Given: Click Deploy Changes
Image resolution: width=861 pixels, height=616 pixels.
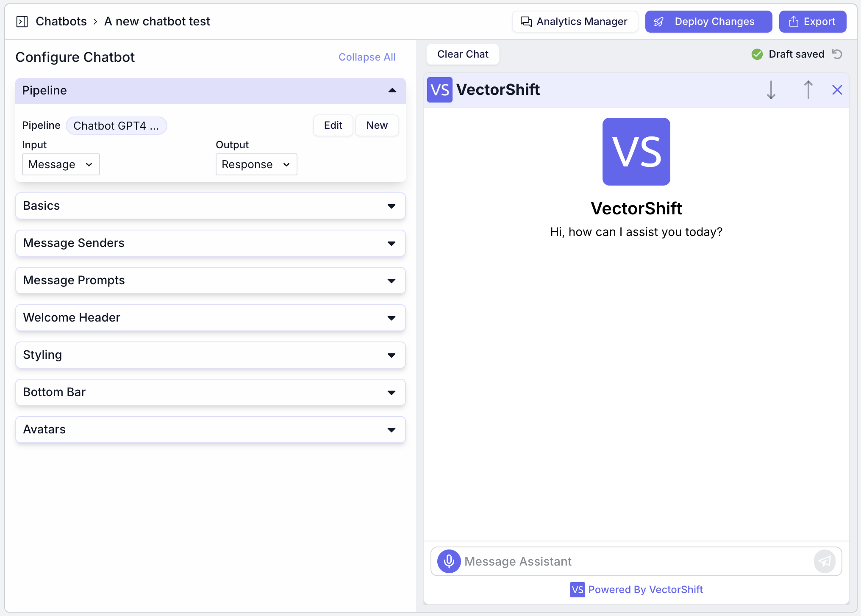Looking at the screenshot, I should [708, 21].
